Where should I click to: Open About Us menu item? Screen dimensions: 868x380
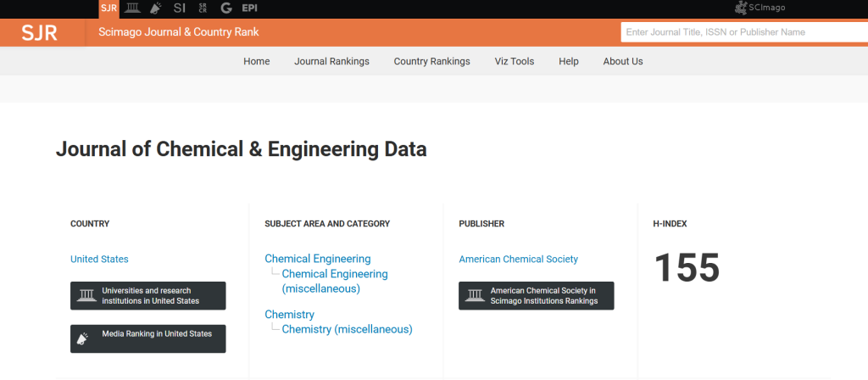point(623,61)
